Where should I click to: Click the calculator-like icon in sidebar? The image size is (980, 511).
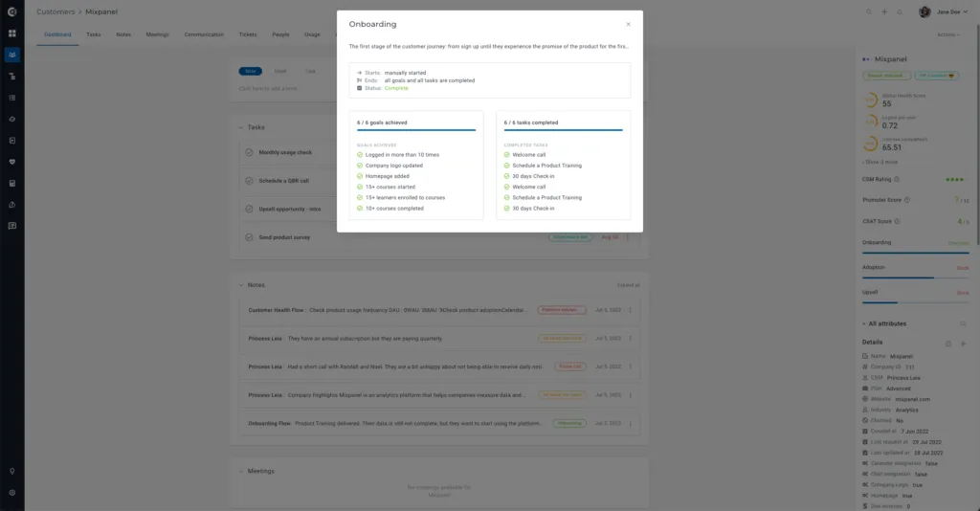click(x=11, y=183)
